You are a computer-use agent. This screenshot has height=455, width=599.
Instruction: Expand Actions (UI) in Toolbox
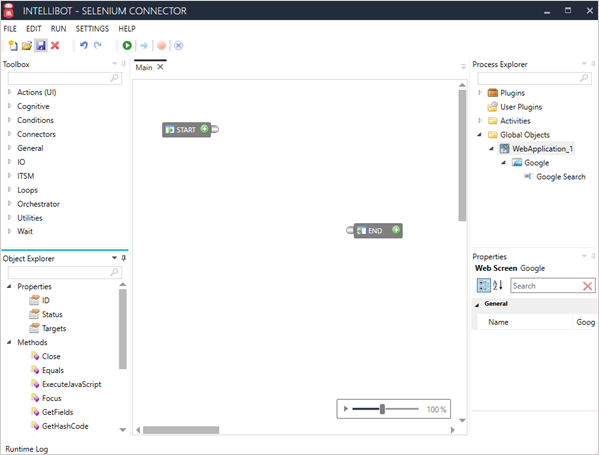pyautogui.click(x=10, y=92)
